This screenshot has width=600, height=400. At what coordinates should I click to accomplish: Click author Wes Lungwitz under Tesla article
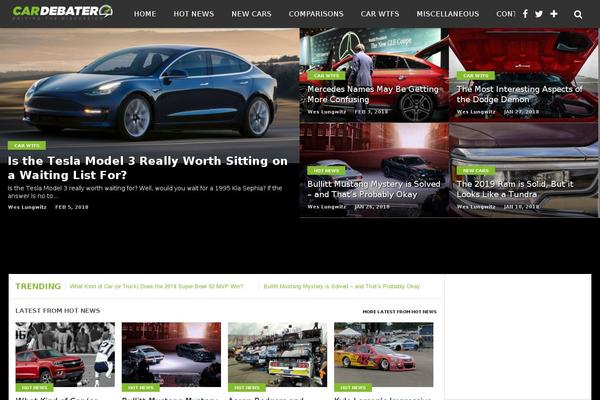tap(27, 207)
